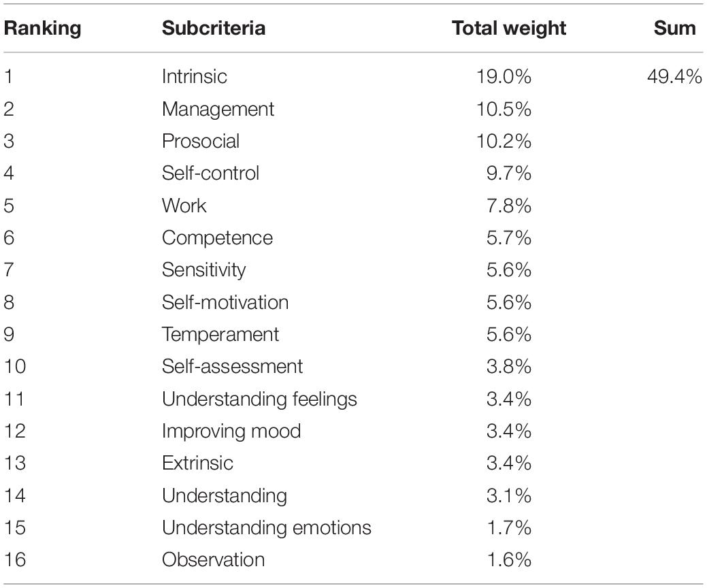Click the Understanding emotions row label

(x=267, y=527)
